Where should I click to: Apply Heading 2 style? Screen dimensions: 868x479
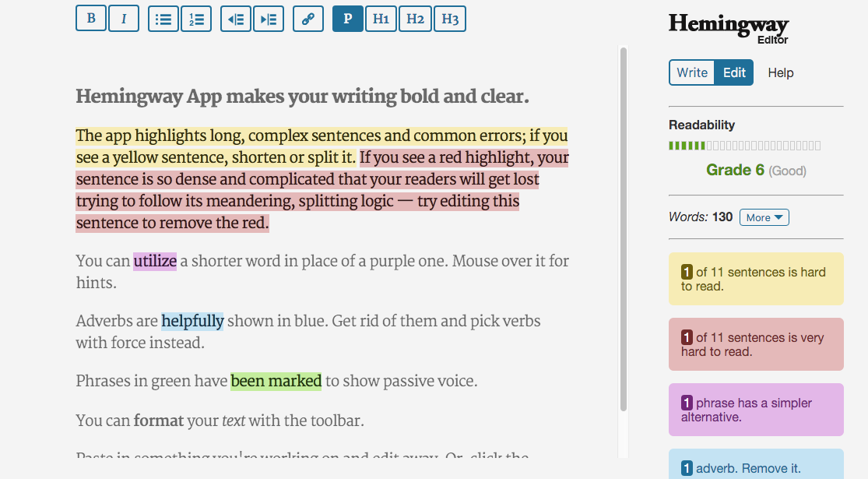tap(415, 19)
